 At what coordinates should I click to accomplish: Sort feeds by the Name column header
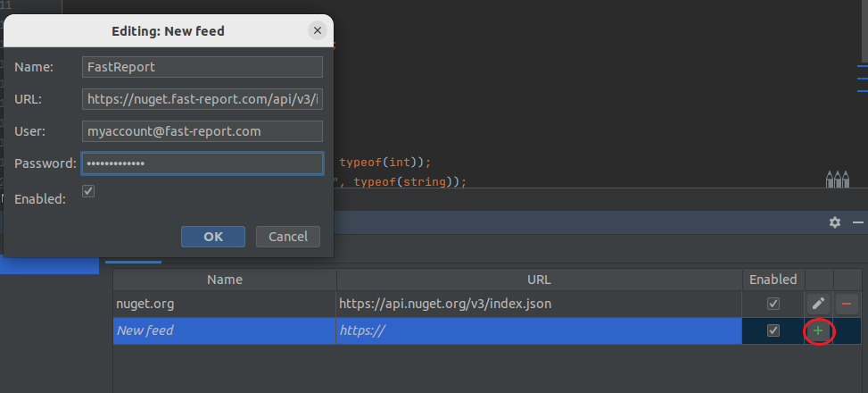225,280
